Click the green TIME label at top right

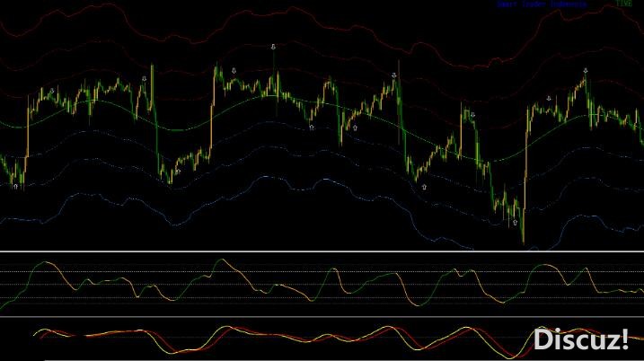[623, 4]
